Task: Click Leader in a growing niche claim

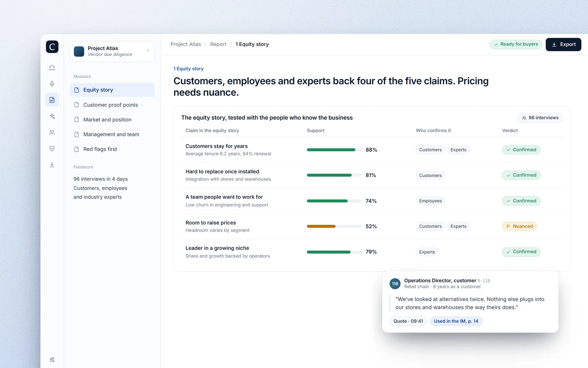Action: [217, 248]
